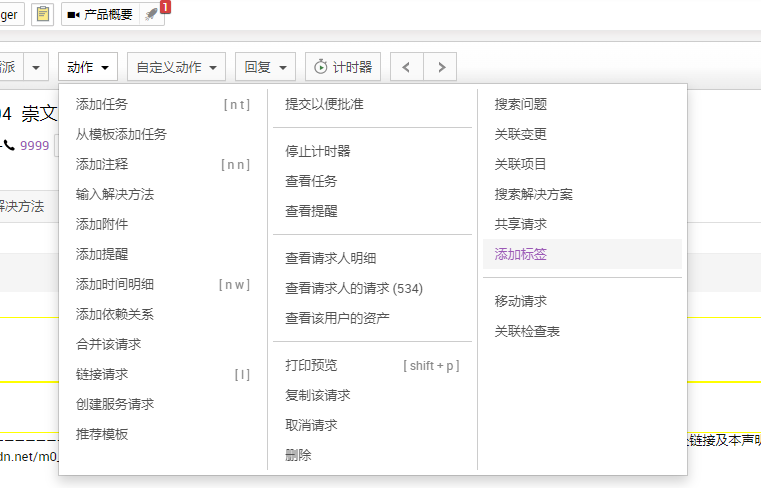This screenshot has height=488, width=761.
Task: Choose 删除 from the actions menu
Action: [298, 455]
